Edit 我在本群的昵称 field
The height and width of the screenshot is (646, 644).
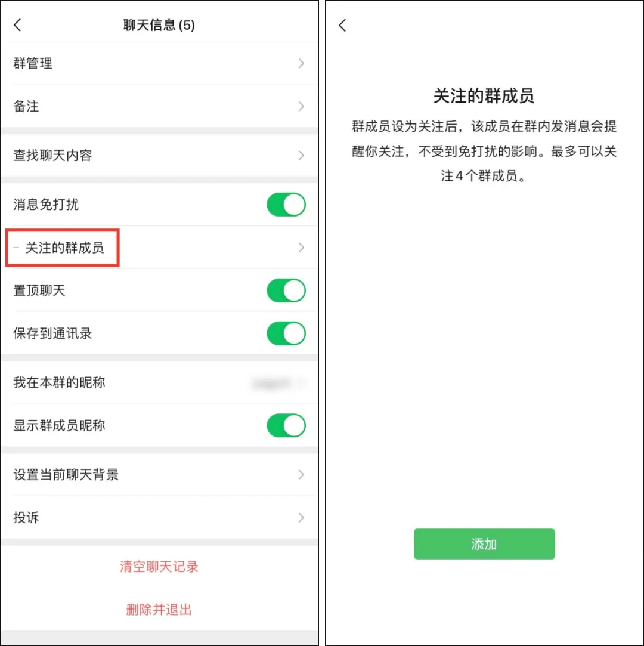pos(159,383)
